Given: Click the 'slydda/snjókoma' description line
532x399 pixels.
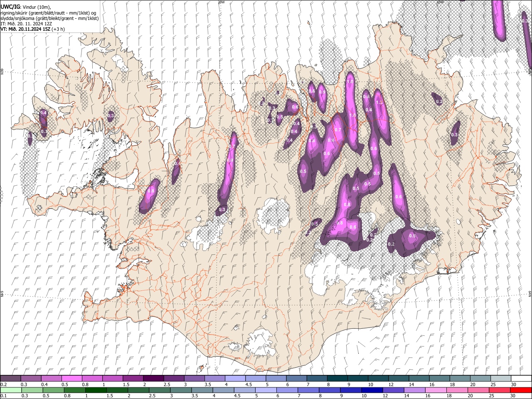Looking at the screenshot, I should pos(49,18).
